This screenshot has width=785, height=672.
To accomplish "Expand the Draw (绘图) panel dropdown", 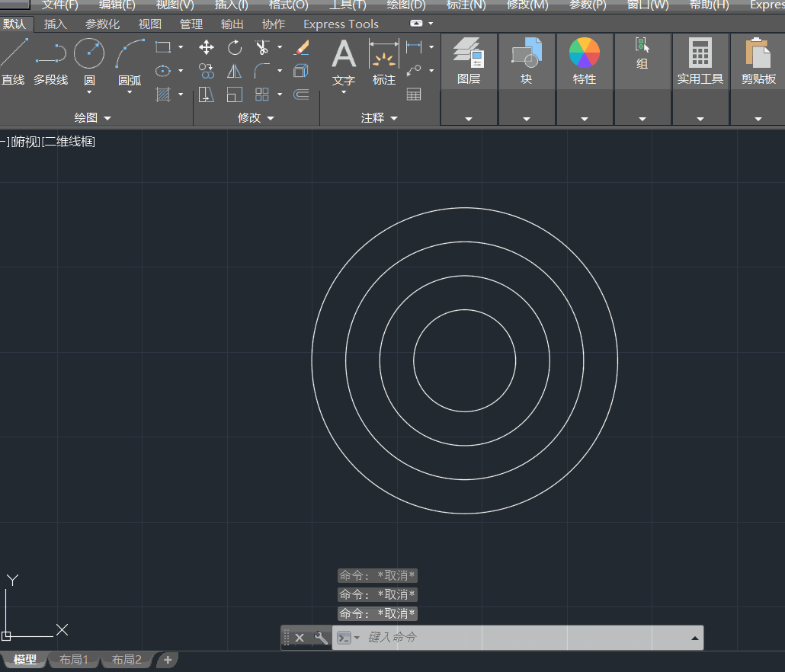I will point(92,118).
